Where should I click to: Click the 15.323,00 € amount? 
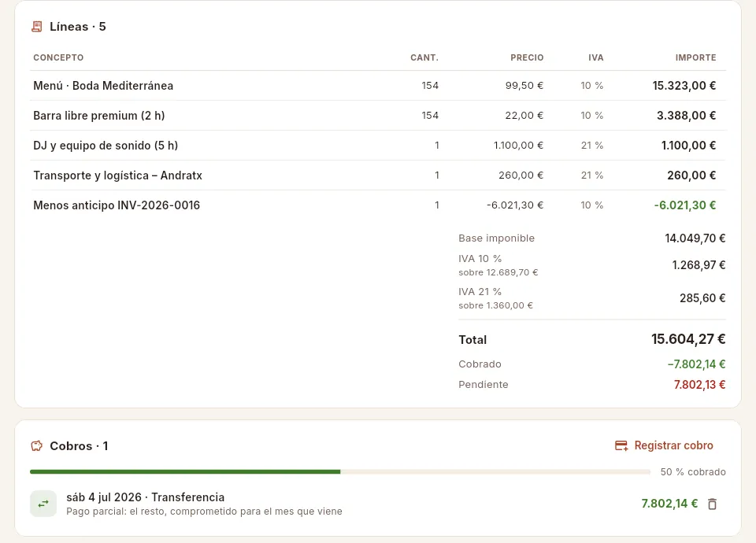click(x=684, y=86)
